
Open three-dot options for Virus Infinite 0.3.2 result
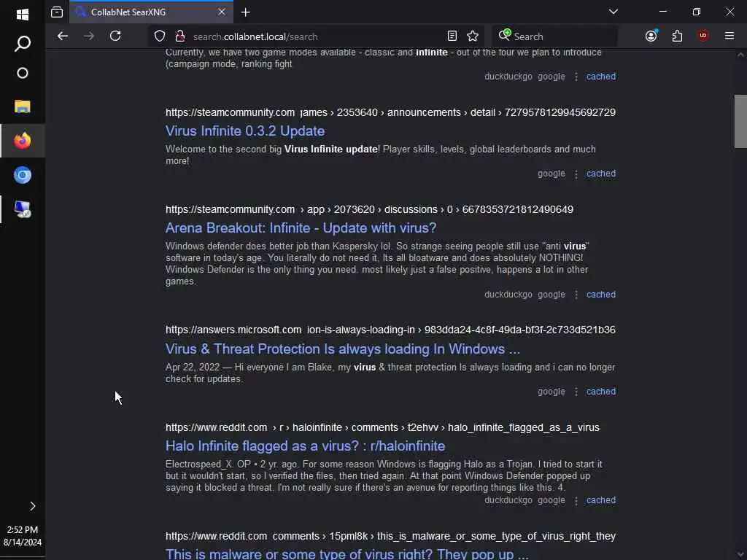pos(576,174)
